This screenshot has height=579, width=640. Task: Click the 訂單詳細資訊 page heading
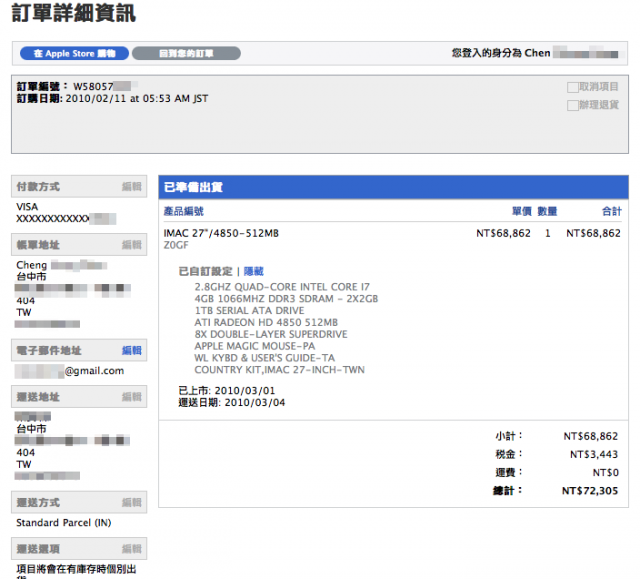point(73,12)
